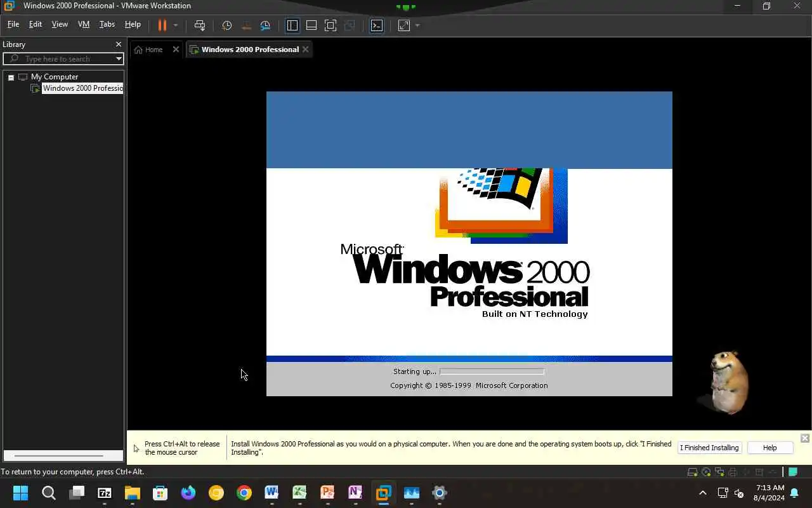Open the Windows Start menu
The height and width of the screenshot is (508, 812).
20,493
